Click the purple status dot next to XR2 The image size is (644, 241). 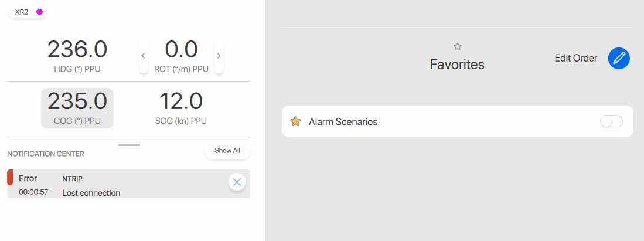39,12
